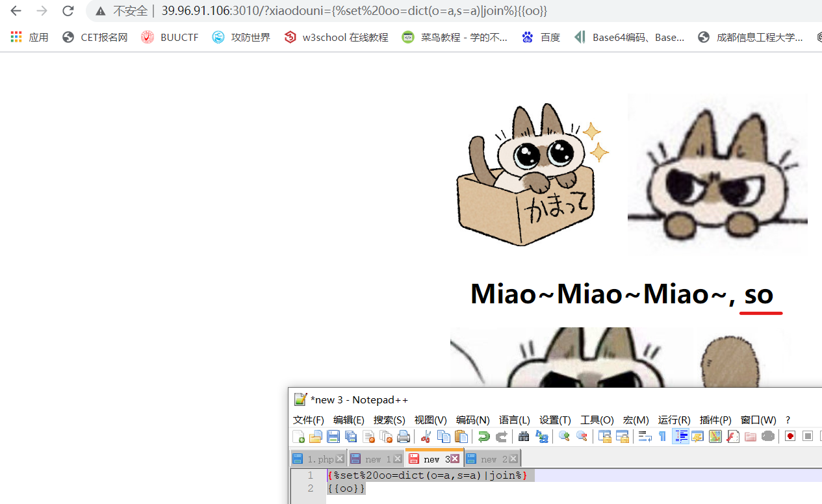The width and height of the screenshot is (822, 504).
Task: Open the function list panel
Action: (x=733, y=436)
